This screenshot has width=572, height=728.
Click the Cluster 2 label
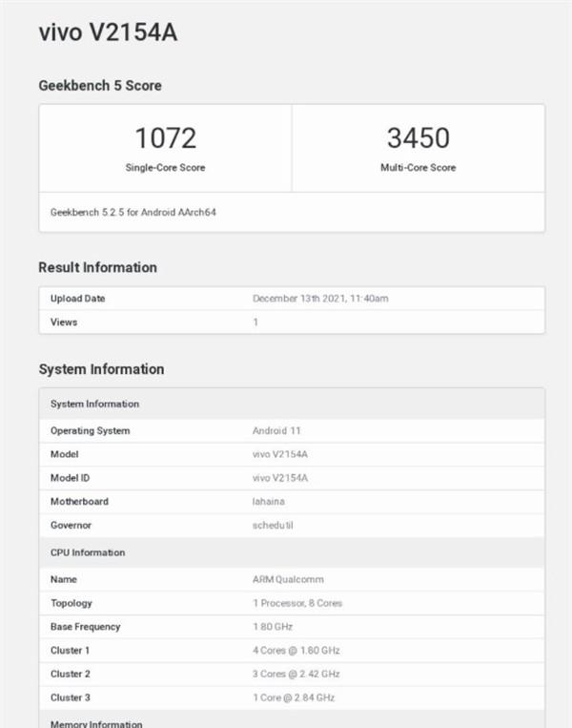(71, 675)
